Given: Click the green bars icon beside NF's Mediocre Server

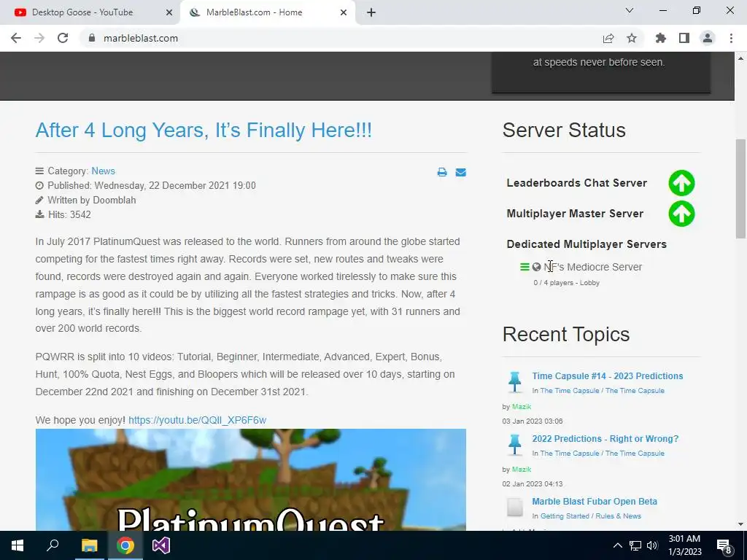Looking at the screenshot, I should (x=525, y=267).
